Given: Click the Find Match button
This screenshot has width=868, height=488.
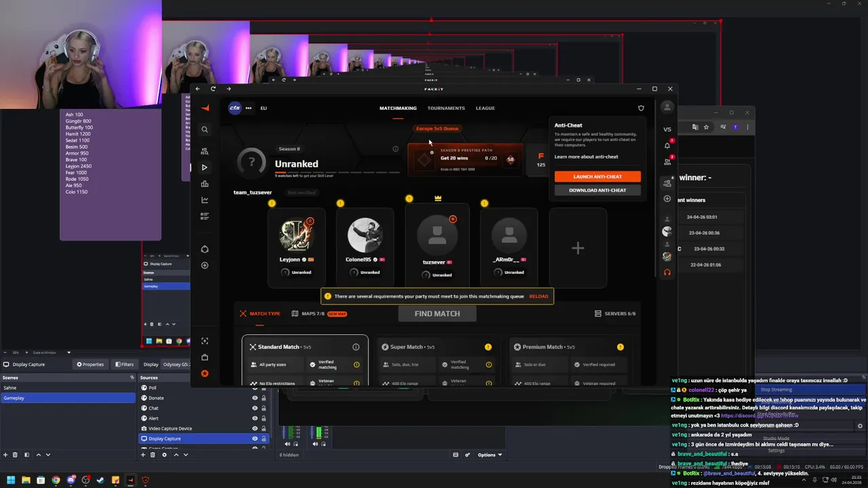Looking at the screenshot, I should click(437, 314).
